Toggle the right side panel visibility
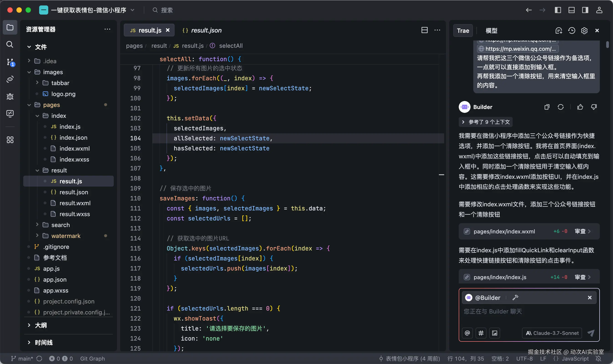The image size is (613, 364). [x=585, y=10]
